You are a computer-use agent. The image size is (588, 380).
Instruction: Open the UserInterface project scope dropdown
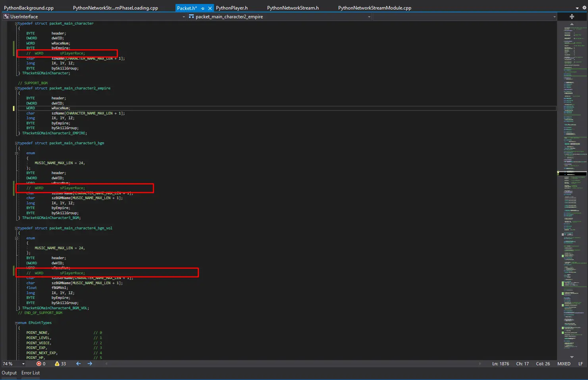pos(183,17)
